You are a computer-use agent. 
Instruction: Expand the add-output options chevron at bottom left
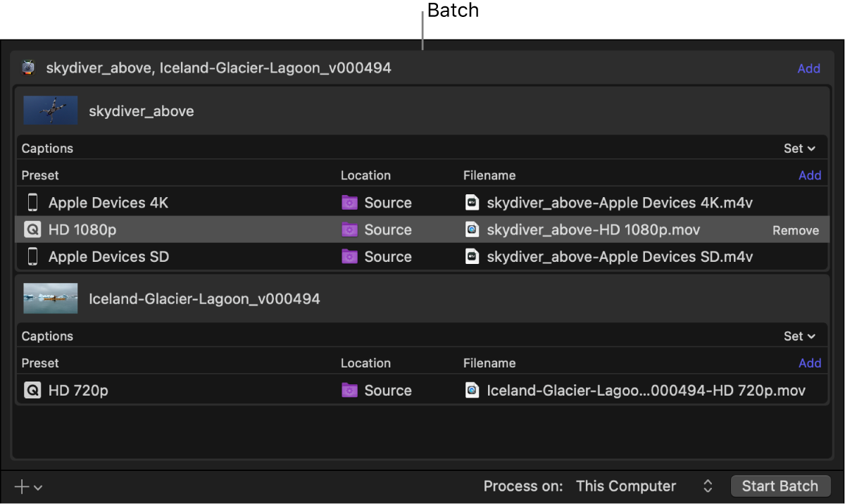coord(39,486)
